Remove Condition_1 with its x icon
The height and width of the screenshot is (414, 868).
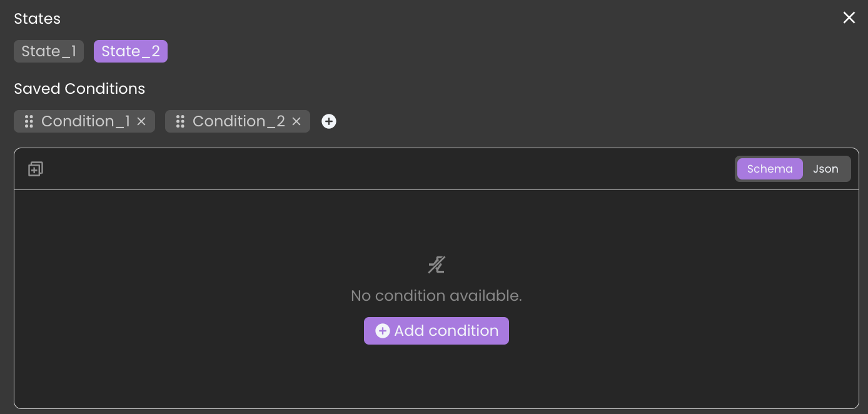141,121
